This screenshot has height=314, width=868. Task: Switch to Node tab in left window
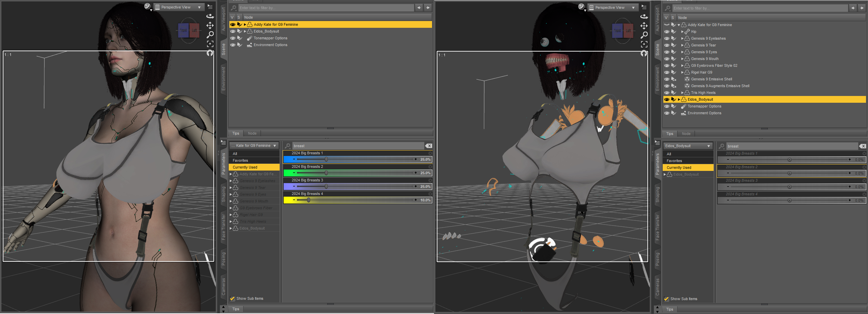(252, 133)
